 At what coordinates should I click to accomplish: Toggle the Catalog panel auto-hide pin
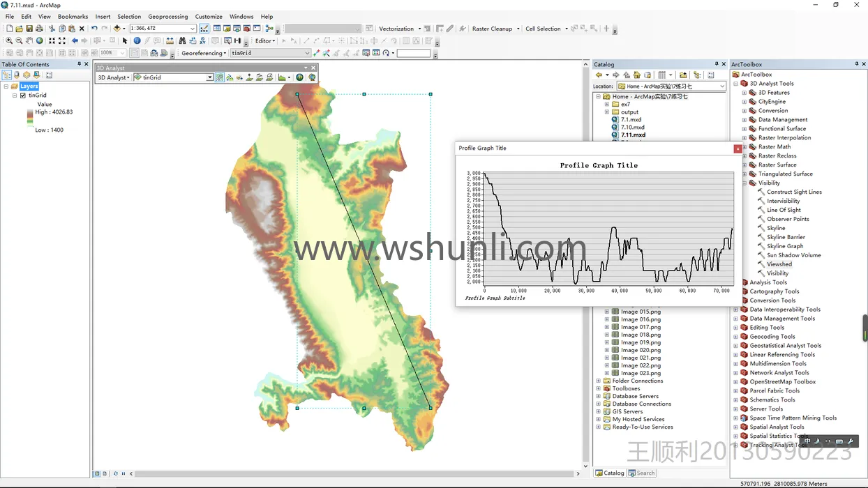717,64
